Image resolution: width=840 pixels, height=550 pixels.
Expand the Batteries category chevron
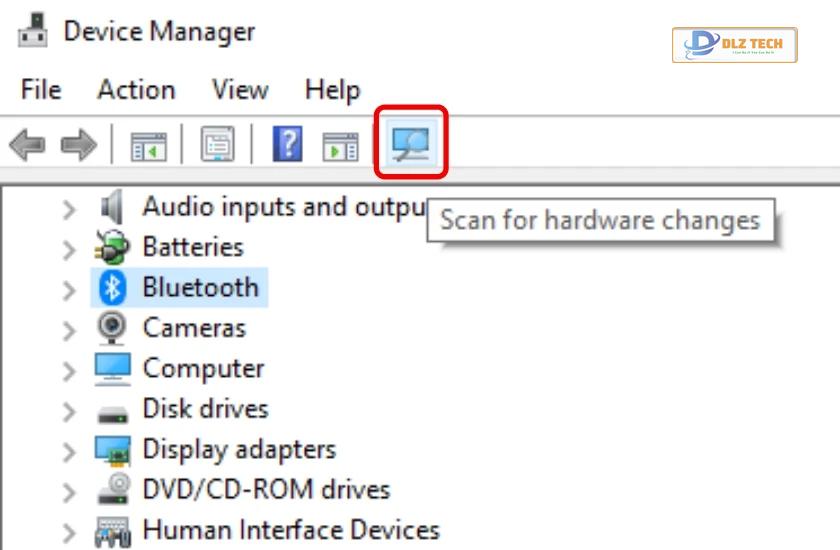click(x=69, y=250)
